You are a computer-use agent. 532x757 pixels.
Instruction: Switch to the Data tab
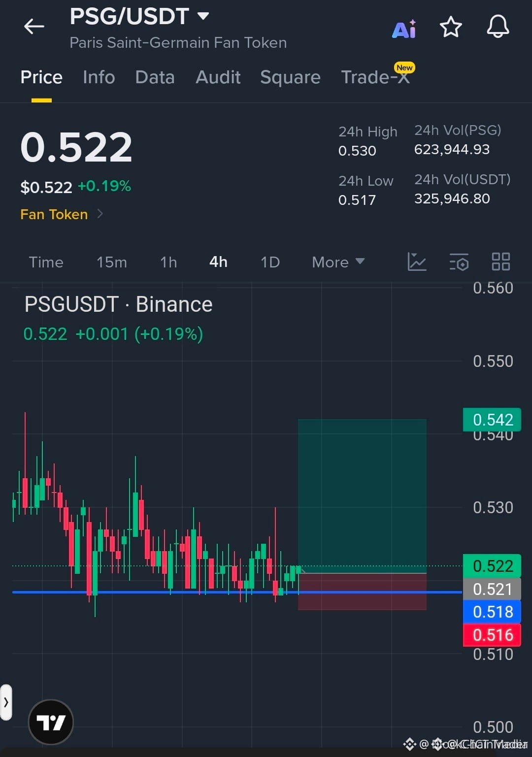[x=155, y=77]
